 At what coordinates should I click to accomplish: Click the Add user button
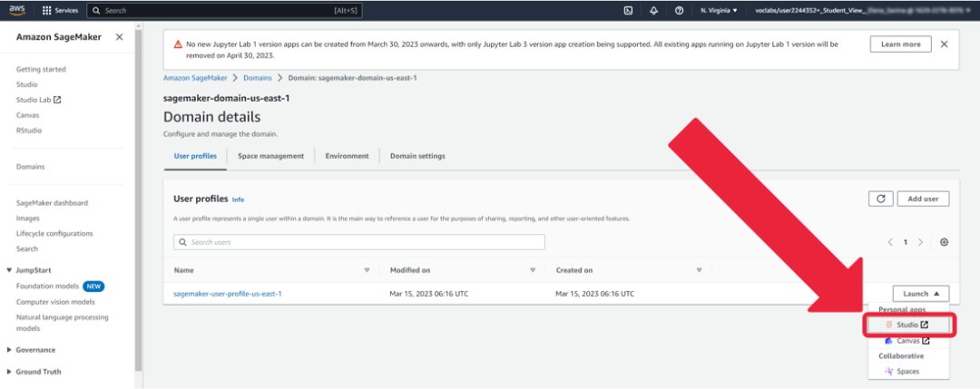(x=923, y=199)
